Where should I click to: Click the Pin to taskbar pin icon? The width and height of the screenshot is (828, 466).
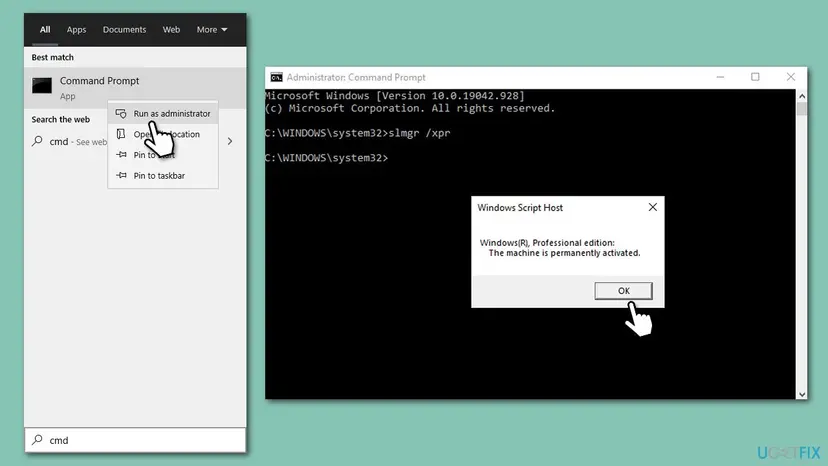(121, 175)
